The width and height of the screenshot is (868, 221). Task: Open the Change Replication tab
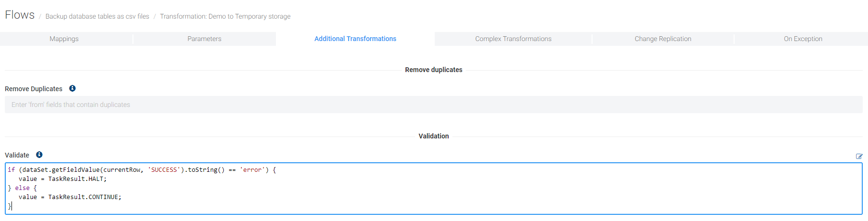(x=663, y=39)
